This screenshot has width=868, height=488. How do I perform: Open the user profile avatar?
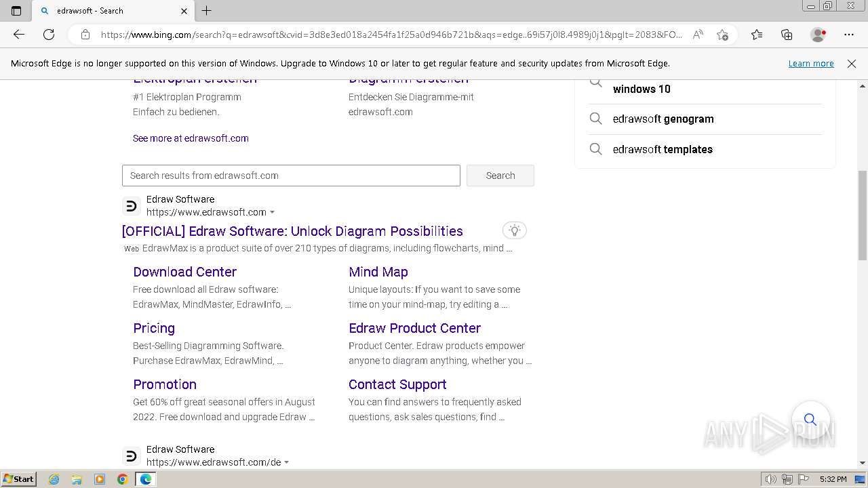(x=818, y=35)
